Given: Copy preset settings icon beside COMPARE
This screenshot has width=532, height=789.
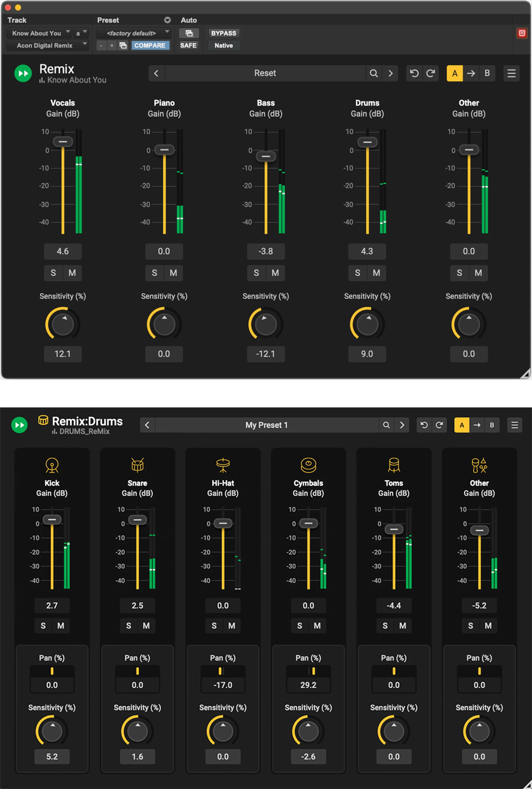Looking at the screenshot, I should 123,46.
